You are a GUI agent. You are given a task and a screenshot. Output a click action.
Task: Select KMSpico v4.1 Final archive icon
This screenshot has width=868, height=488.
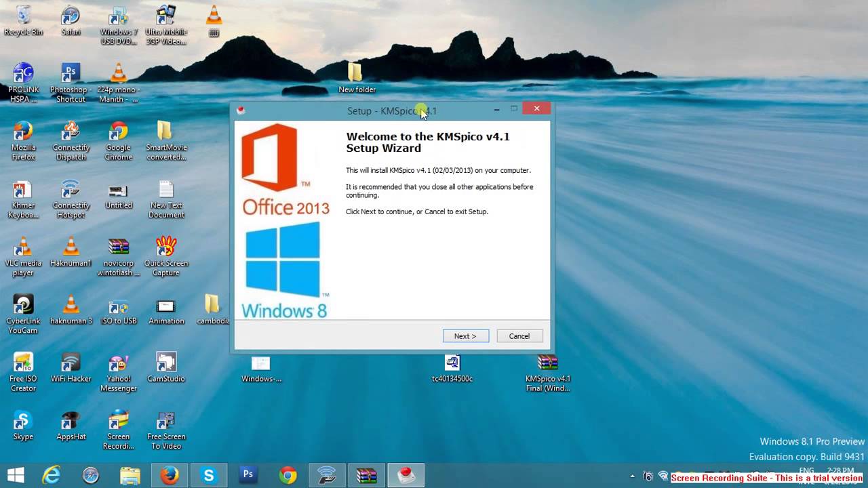point(547,373)
